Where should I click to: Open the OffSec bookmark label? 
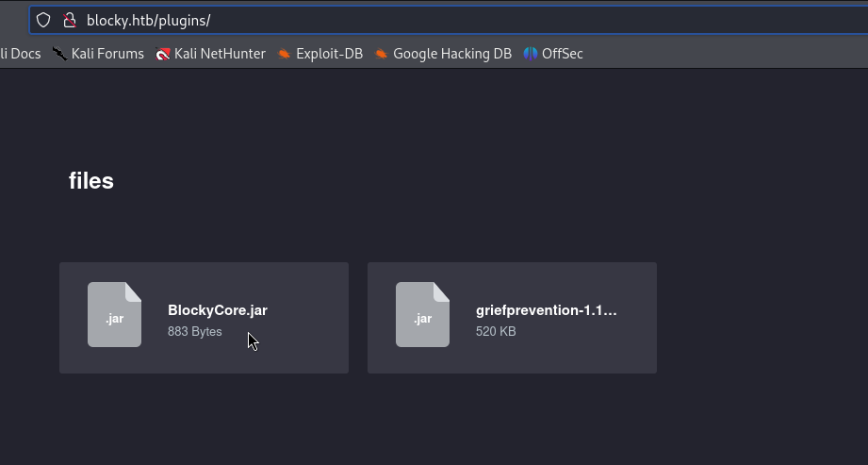[x=562, y=54]
